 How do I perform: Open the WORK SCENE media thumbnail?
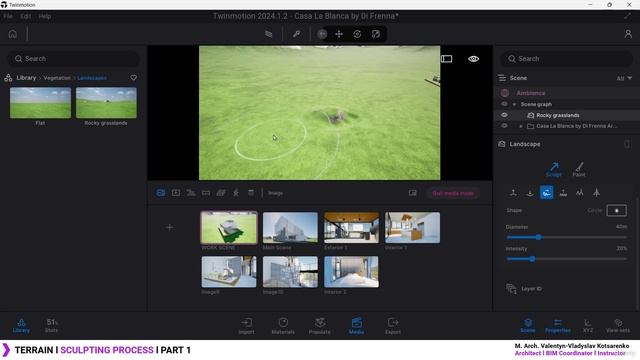tap(229, 227)
